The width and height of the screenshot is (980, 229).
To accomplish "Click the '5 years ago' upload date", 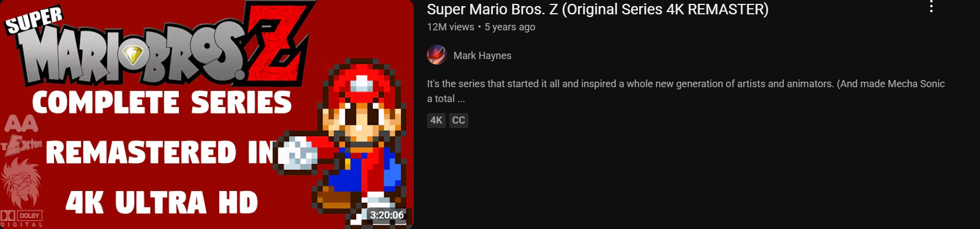I will (510, 27).
